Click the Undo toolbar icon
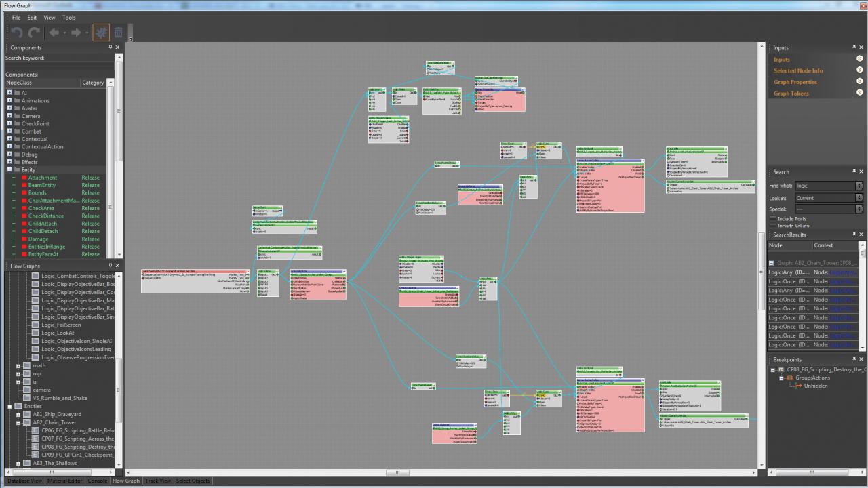868x488 pixels. pyautogui.click(x=17, y=33)
